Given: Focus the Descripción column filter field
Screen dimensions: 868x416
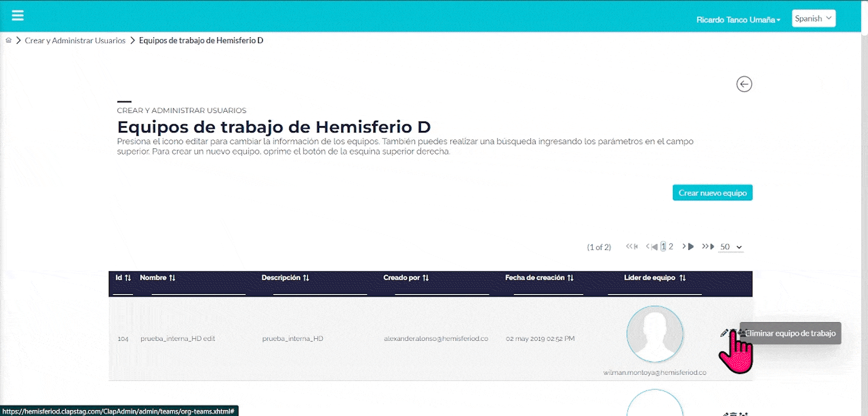Looking at the screenshot, I should pyautogui.click(x=320, y=290).
